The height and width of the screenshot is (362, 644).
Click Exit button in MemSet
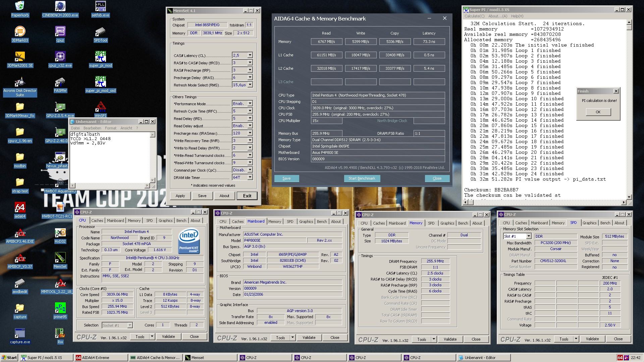pos(247,196)
